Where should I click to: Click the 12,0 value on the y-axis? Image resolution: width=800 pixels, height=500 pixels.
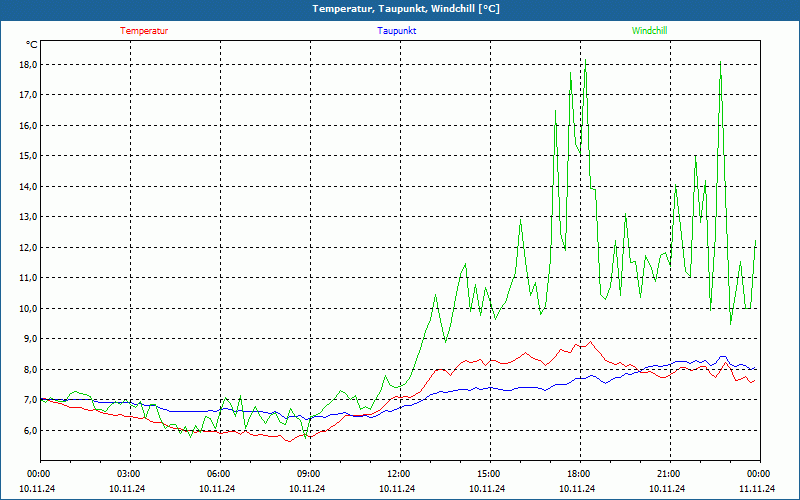point(27,247)
